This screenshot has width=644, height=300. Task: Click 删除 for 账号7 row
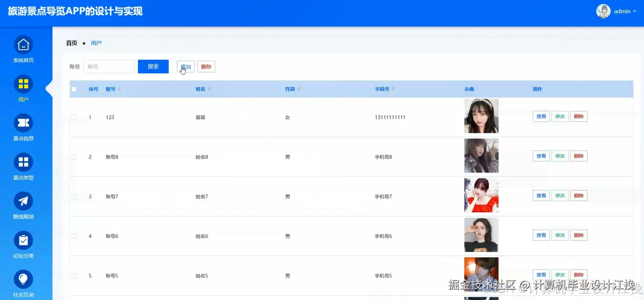[579, 196]
